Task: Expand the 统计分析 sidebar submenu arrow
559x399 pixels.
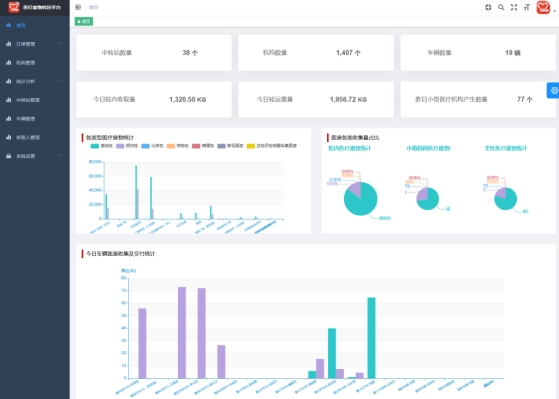Action: tap(61, 81)
